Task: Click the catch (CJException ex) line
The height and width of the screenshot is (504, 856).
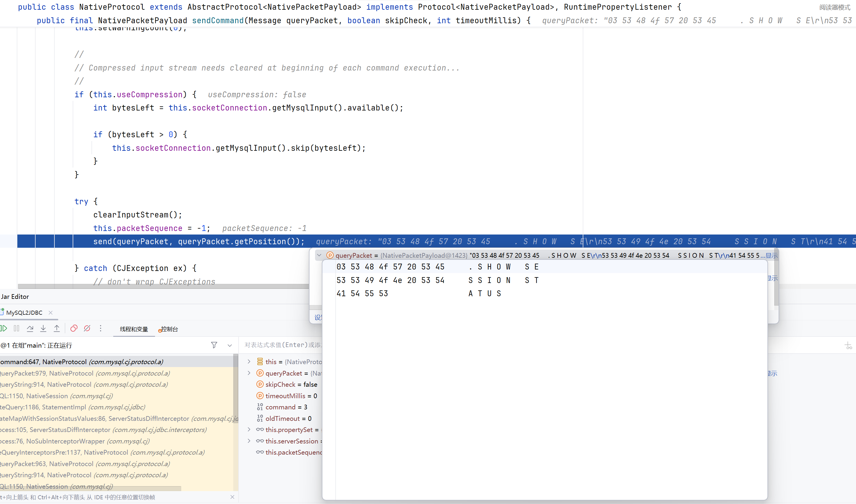Action: (135, 268)
